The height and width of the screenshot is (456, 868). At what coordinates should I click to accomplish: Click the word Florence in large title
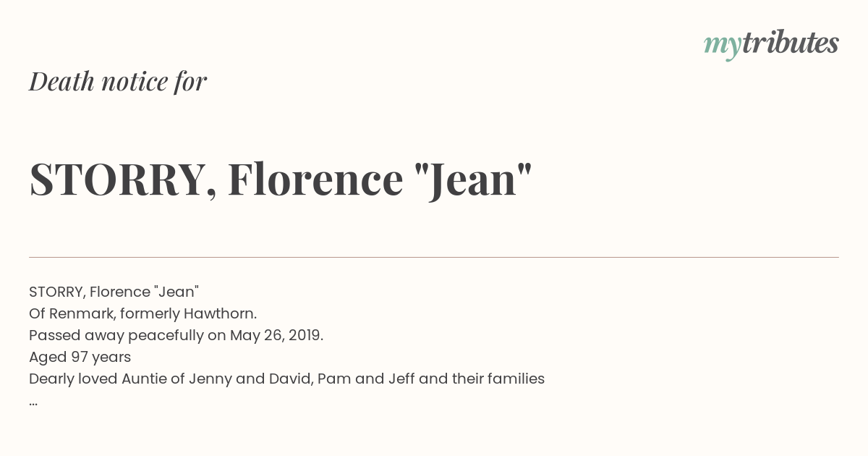tap(315, 180)
